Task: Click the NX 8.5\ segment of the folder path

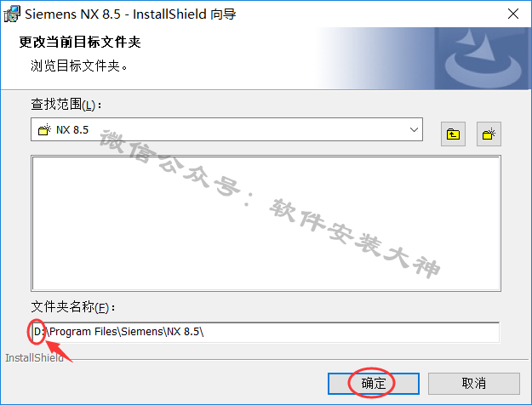Action: coord(186,331)
